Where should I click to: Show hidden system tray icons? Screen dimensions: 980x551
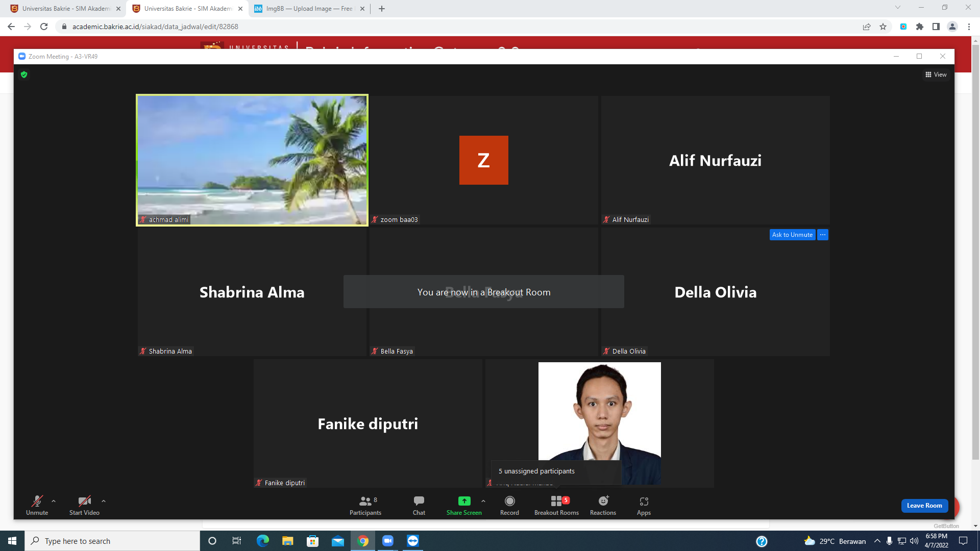click(877, 541)
